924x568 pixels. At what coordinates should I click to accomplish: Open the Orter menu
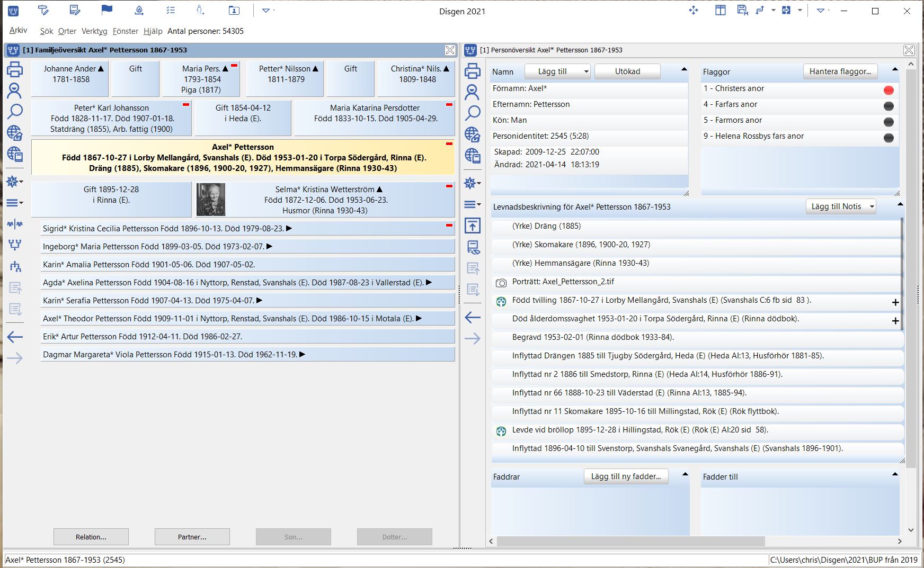pos(67,31)
